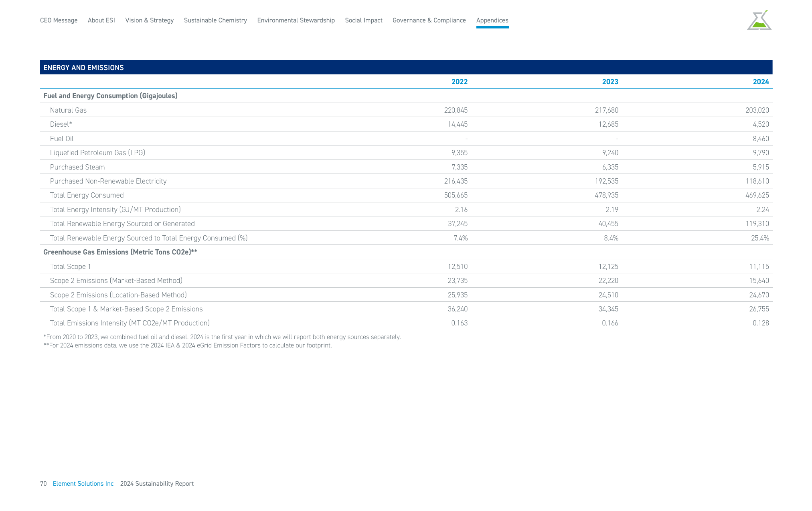Click the footnote about 2024 IEA emission factors
The height and width of the screenshot is (511, 812).
[188, 345]
